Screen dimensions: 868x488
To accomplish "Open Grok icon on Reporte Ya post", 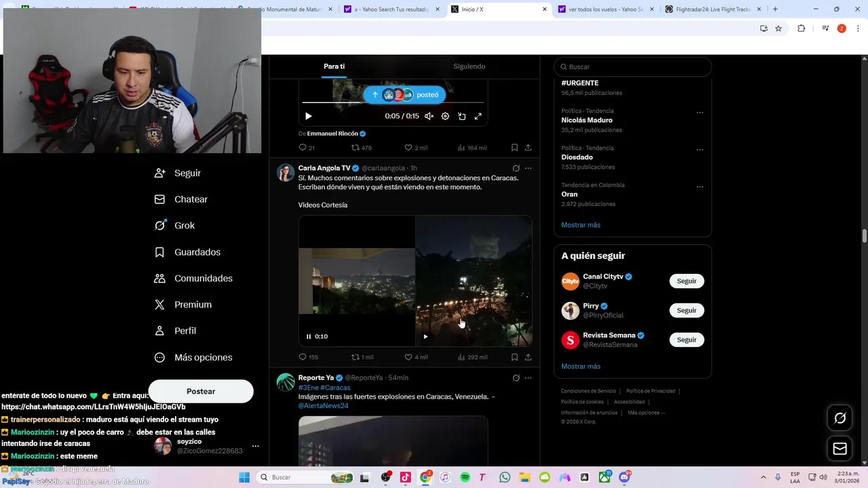I will click(516, 378).
